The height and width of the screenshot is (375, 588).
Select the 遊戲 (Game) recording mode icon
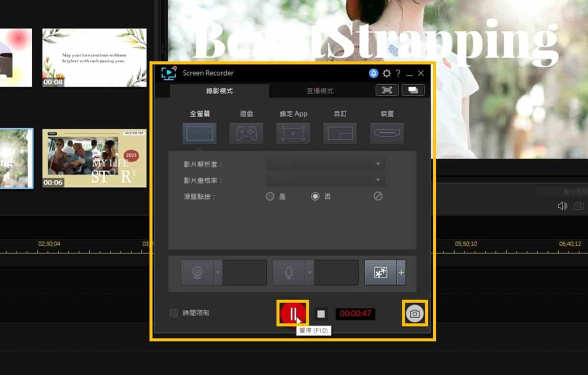[x=246, y=133]
